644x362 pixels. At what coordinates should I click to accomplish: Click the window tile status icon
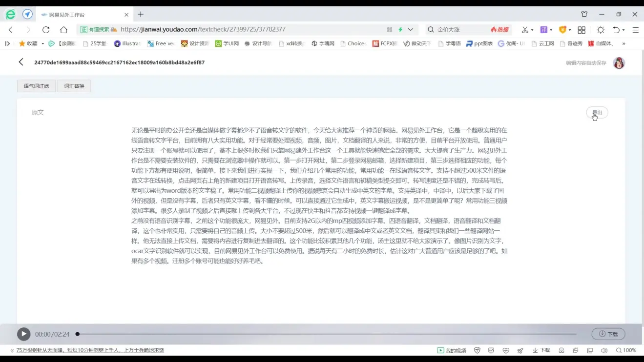(x=590, y=350)
